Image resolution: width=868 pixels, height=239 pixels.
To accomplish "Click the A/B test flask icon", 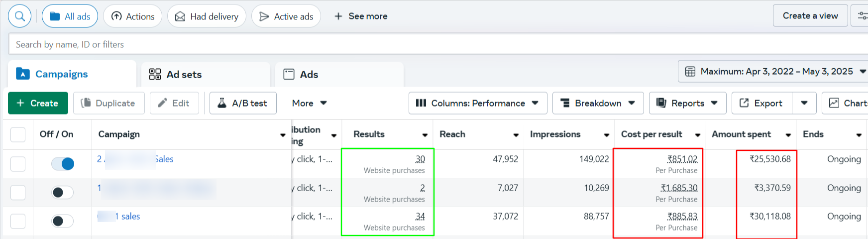I will 222,103.
